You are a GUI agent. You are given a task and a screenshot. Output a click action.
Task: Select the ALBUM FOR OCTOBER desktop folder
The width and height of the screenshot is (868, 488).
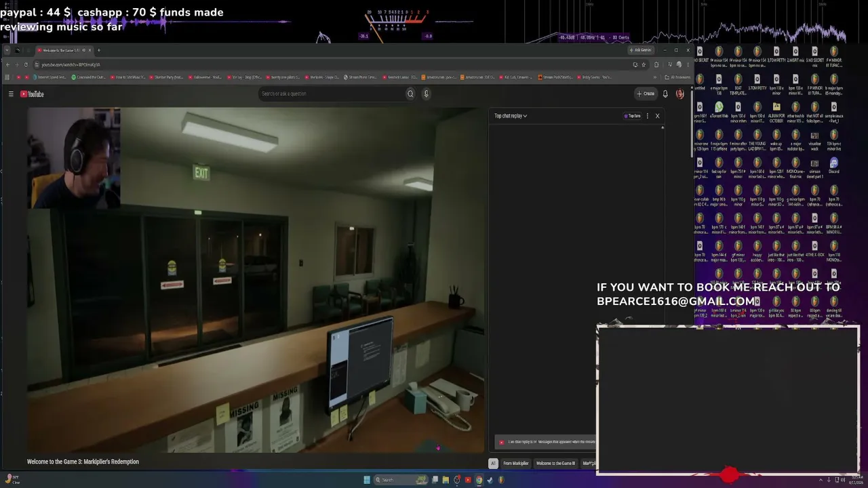coord(776,110)
